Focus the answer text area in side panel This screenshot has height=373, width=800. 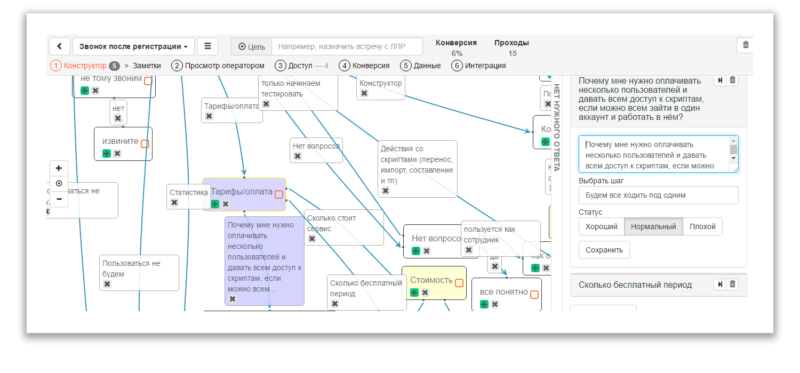[658, 154]
